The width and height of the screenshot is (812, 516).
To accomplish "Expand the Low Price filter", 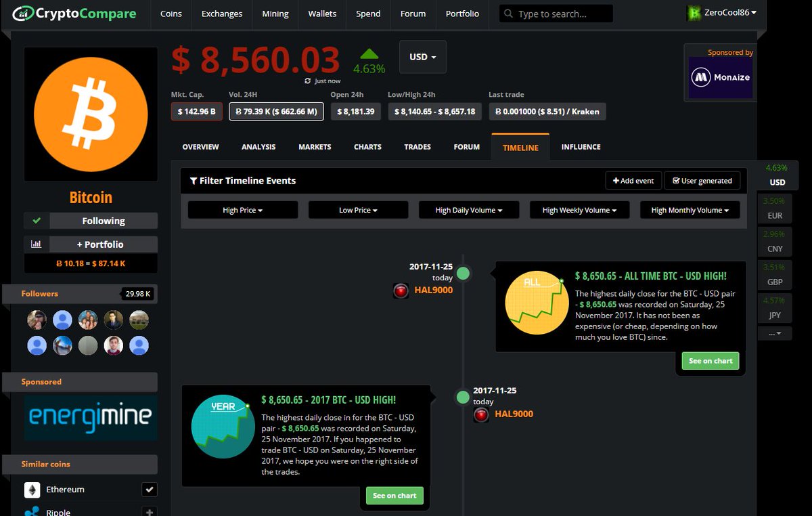I will click(358, 210).
